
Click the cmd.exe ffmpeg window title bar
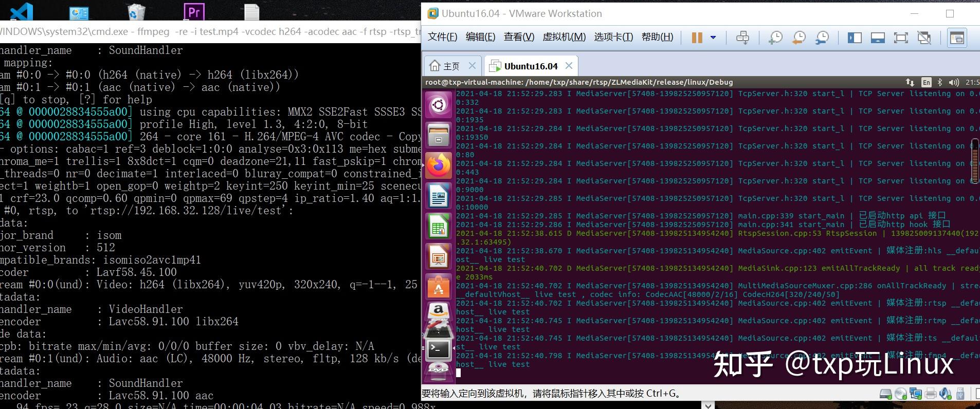click(x=210, y=31)
